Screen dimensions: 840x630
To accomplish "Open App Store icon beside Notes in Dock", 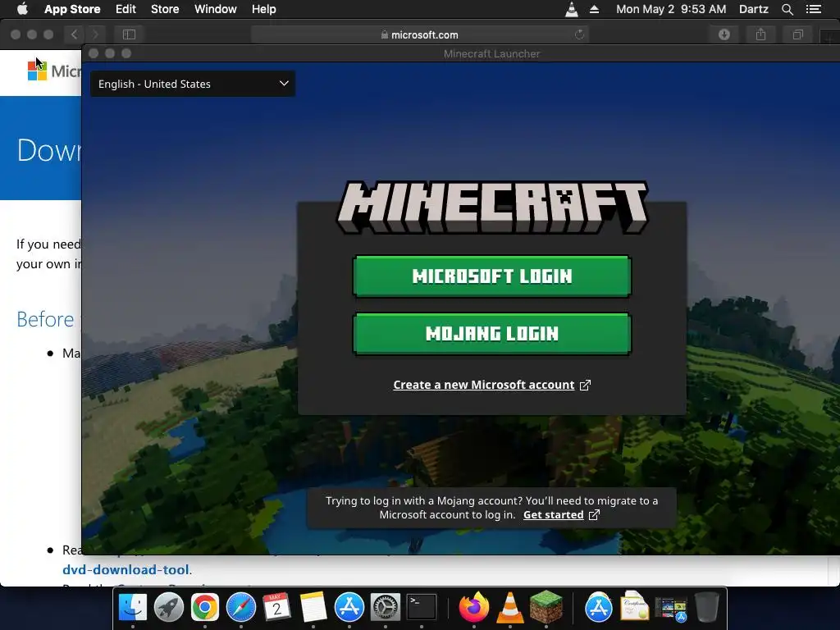I will coord(349,608).
